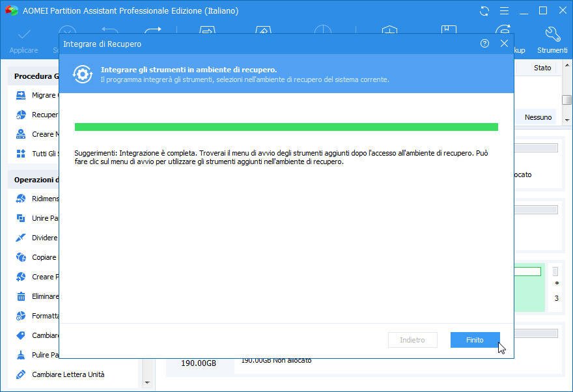573x392 pixels.
Task: Close the Integrare di Recupero dialog
Action: point(504,44)
